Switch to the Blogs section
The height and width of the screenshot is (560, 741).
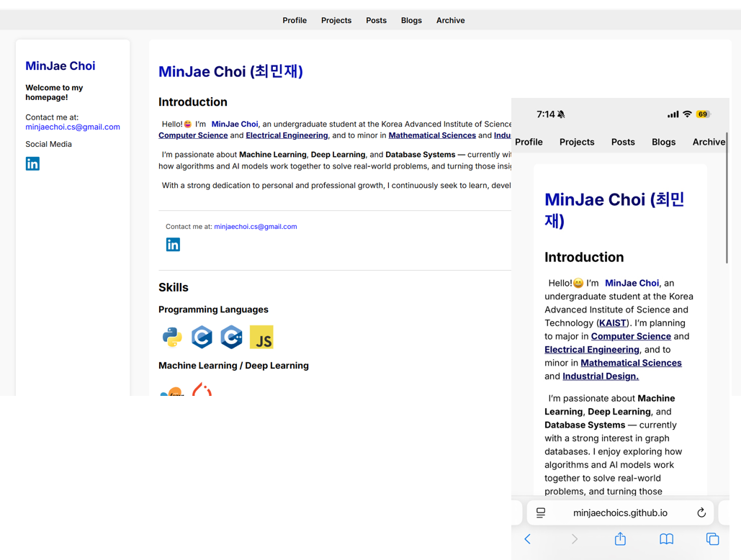[x=411, y=20]
